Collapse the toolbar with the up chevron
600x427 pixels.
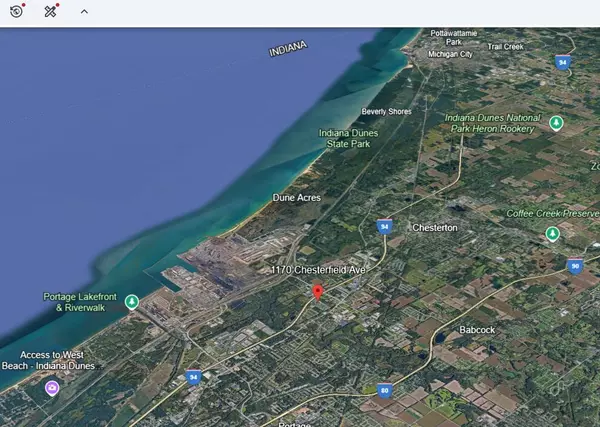84,12
